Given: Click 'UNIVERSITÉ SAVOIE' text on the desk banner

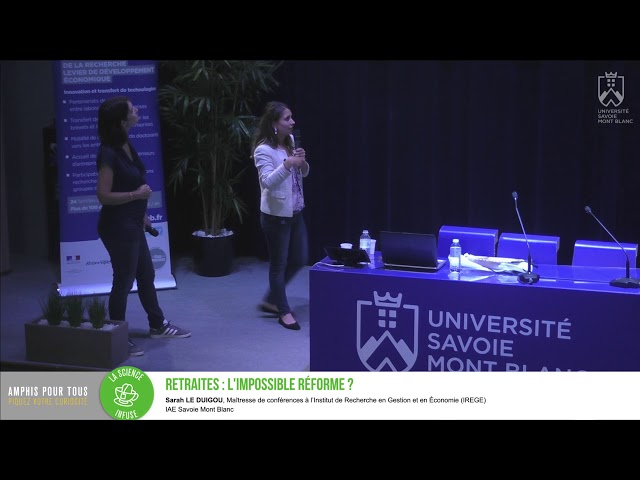Looking at the screenshot, I should [498, 333].
